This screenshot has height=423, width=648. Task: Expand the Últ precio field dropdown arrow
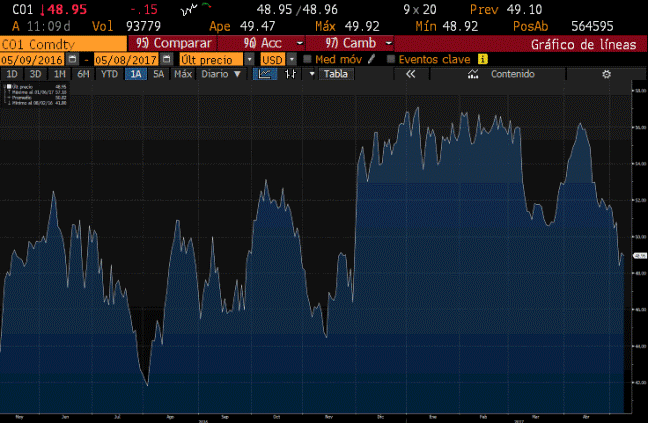(x=249, y=59)
